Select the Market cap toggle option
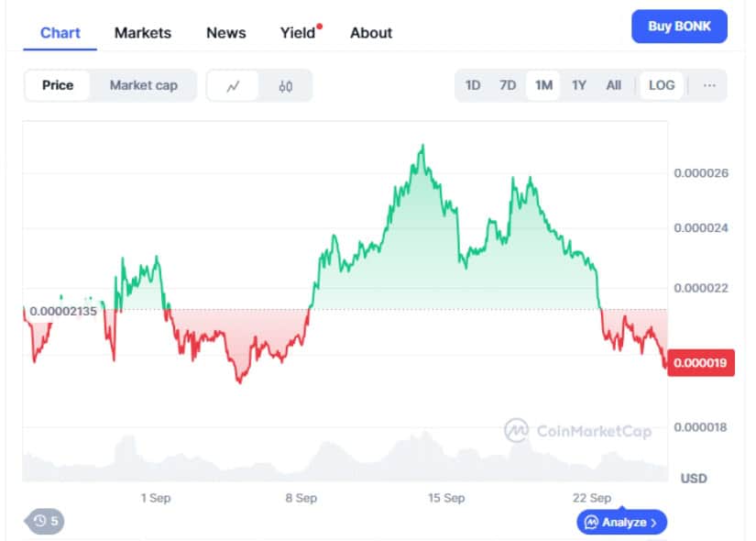Viewport: 756px width, 541px height. pyautogui.click(x=143, y=85)
